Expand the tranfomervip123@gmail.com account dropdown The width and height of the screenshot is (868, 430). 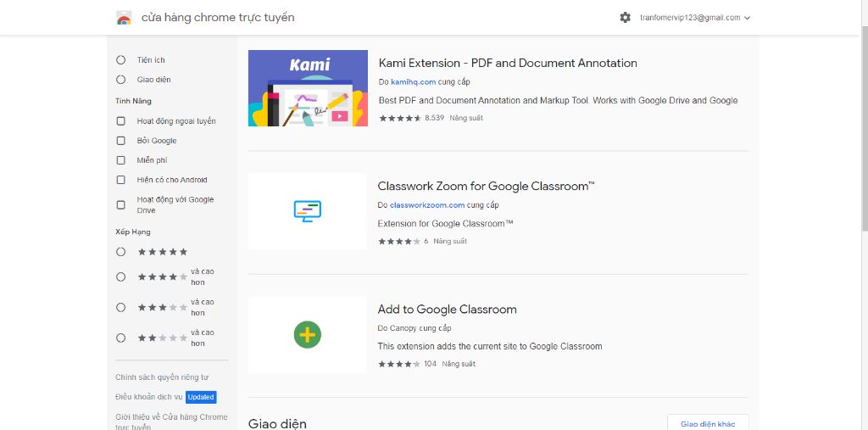[695, 18]
